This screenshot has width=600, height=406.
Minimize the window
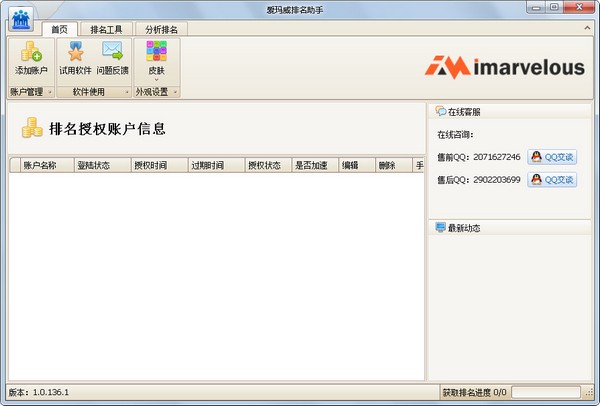pos(536,7)
